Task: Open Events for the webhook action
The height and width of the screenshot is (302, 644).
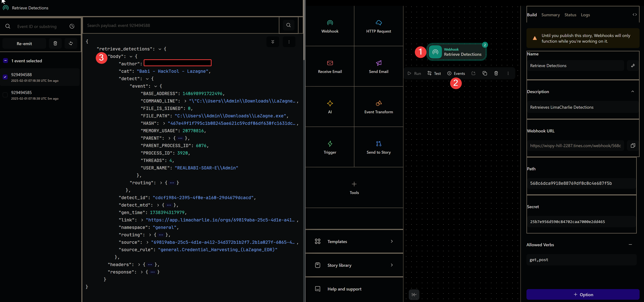Action: (456, 73)
